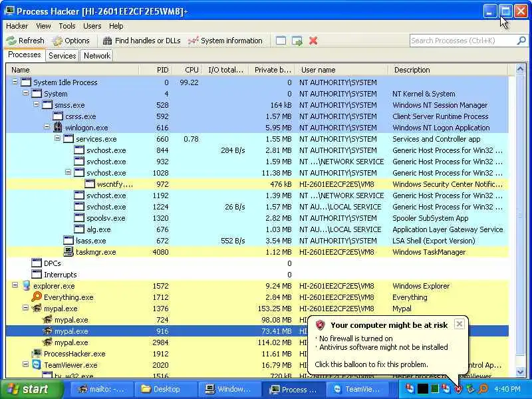Open the Help menu

tap(116, 26)
